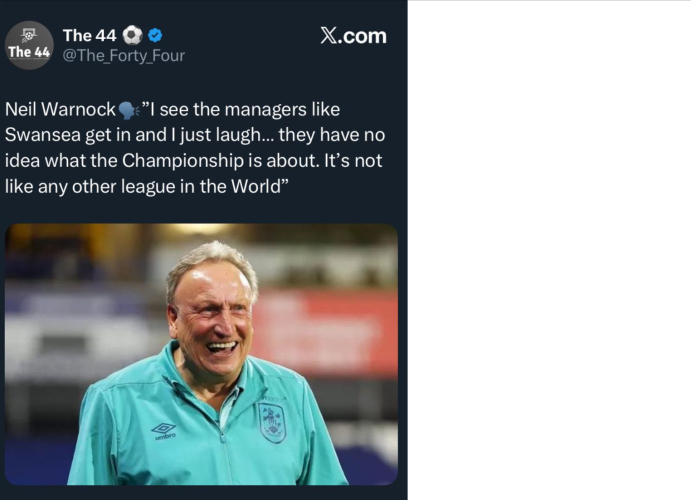Click the X logo in the header
The height and width of the screenshot is (500, 691).
coord(329,36)
